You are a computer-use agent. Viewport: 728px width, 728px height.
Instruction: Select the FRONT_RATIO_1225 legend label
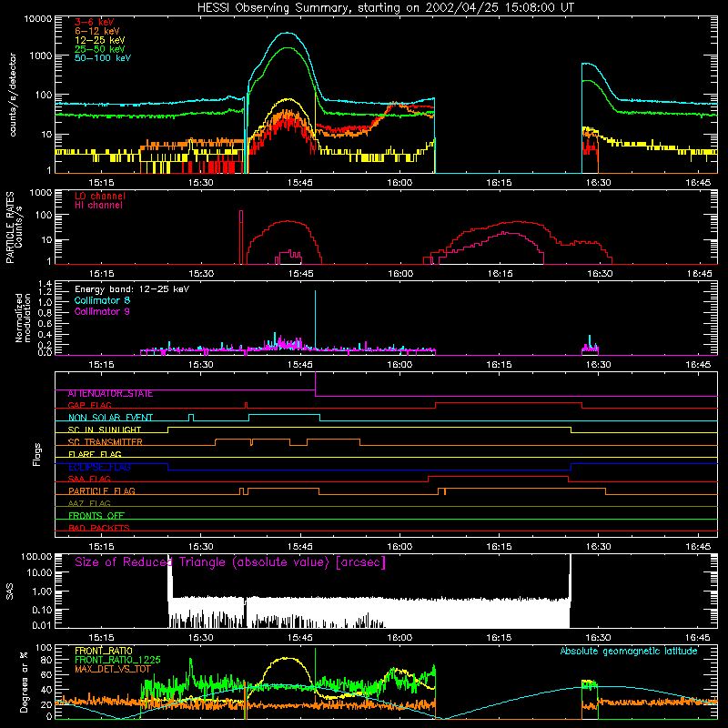tap(117, 660)
